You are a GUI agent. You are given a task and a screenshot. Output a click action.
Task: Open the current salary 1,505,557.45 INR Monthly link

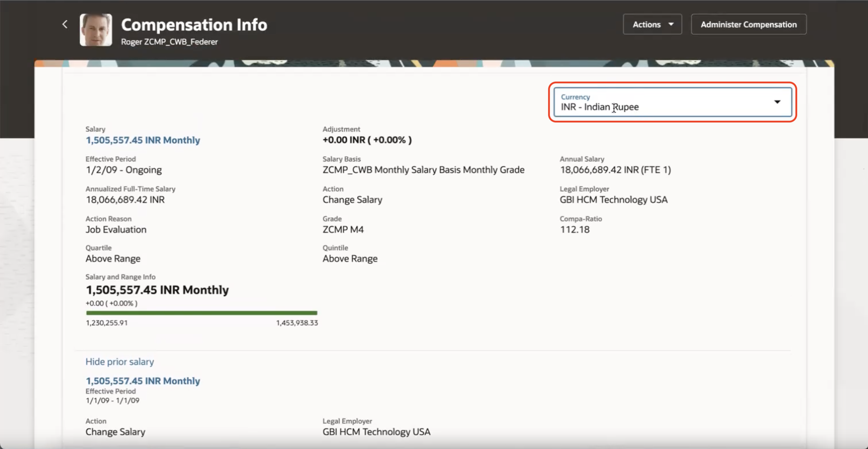click(143, 140)
